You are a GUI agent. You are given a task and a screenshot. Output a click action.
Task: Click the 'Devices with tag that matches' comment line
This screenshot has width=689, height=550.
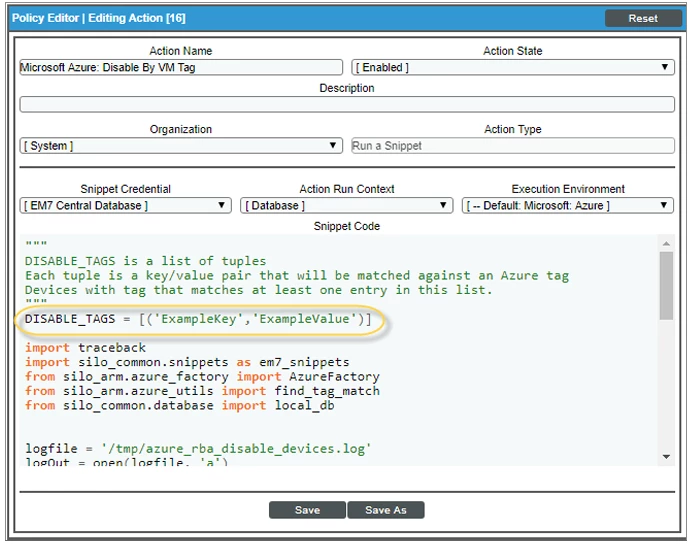click(258, 290)
